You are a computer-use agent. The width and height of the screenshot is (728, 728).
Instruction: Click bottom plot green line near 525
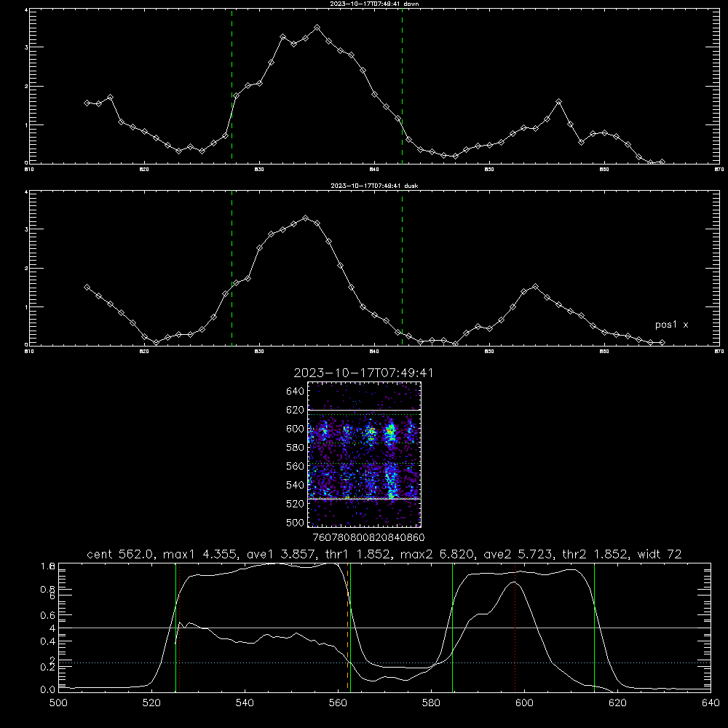175,628
